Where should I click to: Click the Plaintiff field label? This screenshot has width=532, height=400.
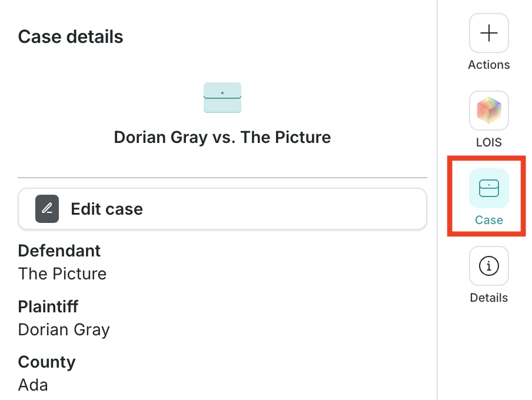pos(48,306)
